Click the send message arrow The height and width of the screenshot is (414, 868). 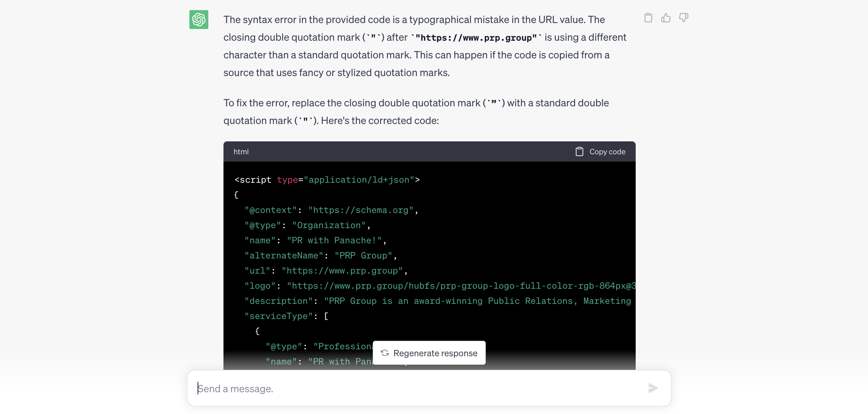tap(653, 388)
